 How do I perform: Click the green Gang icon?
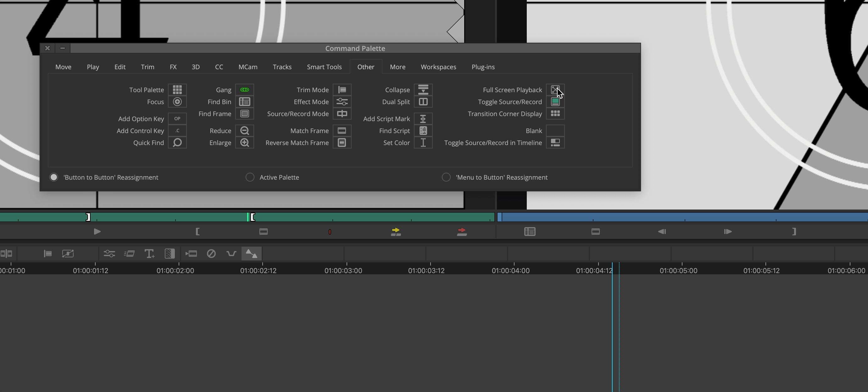click(x=245, y=90)
